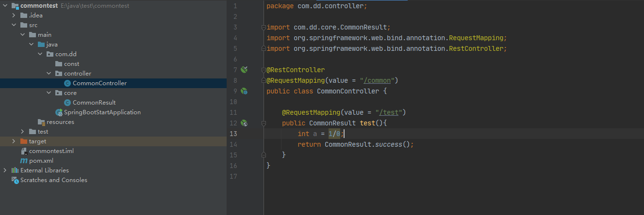This screenshot has width=644, height=215.
Task: Click the CommonResult class icon in project tree
Action: (67, 103)
